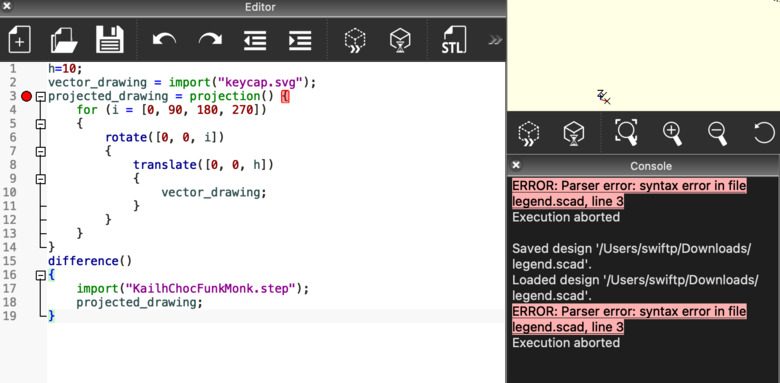The image size is (780, 383).
Task: Click the New file icon in Editor toolbar
Action: (x=19, y=40)
